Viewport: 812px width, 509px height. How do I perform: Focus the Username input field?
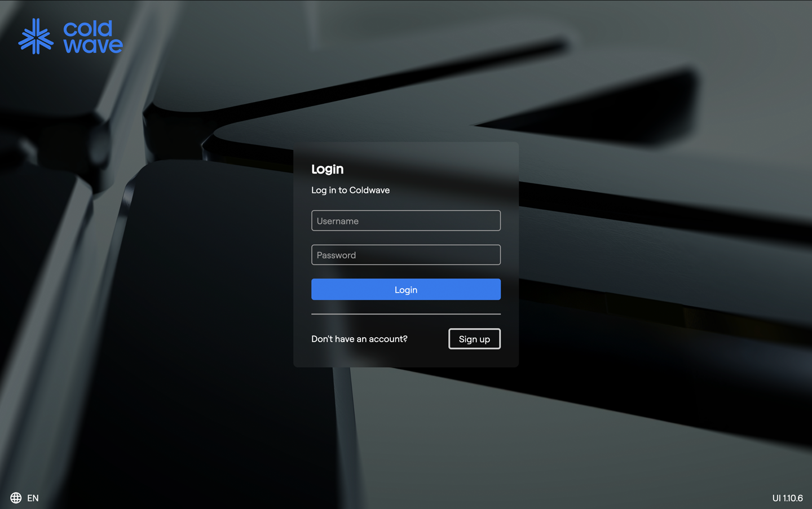coord(406,220)
